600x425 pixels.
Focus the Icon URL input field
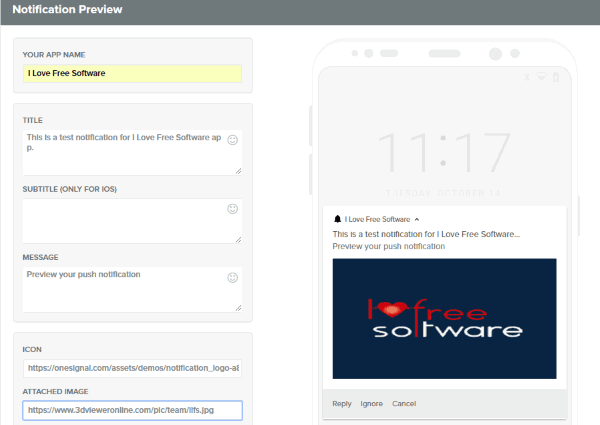click(x=132, y=369)
